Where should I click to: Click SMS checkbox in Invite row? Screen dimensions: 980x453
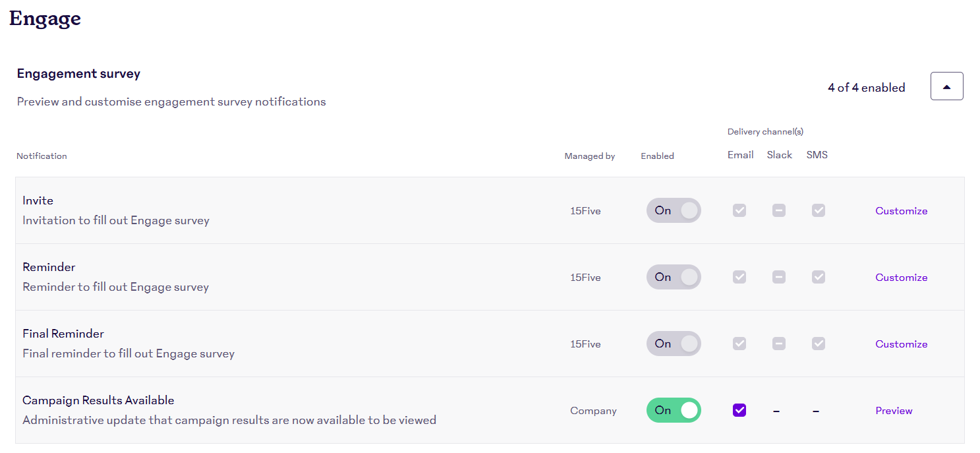[819, 210]
